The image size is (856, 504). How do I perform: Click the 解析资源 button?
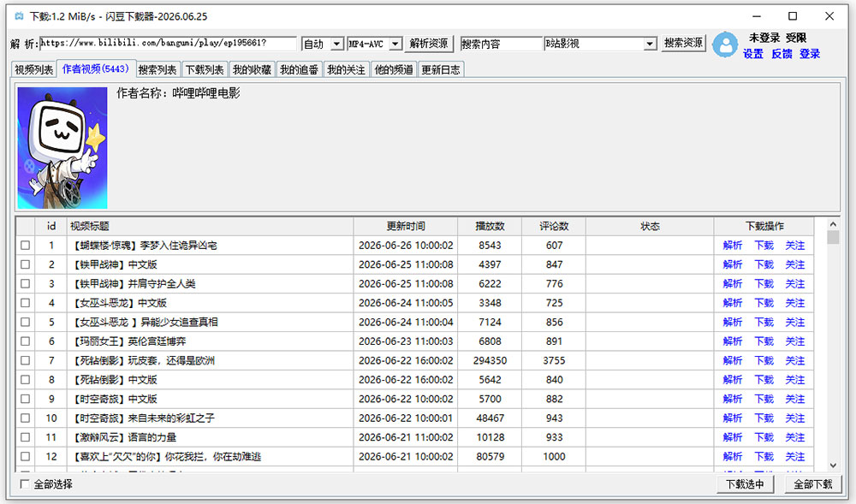click(429, 44)
